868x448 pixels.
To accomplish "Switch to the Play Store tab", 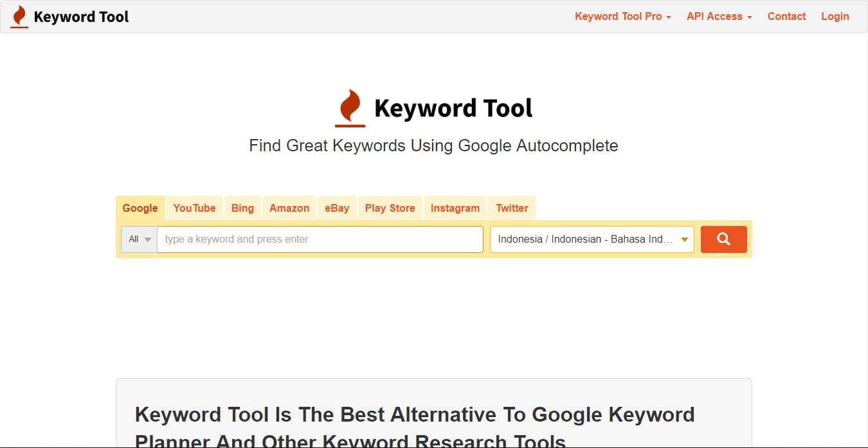I will 390,208.
